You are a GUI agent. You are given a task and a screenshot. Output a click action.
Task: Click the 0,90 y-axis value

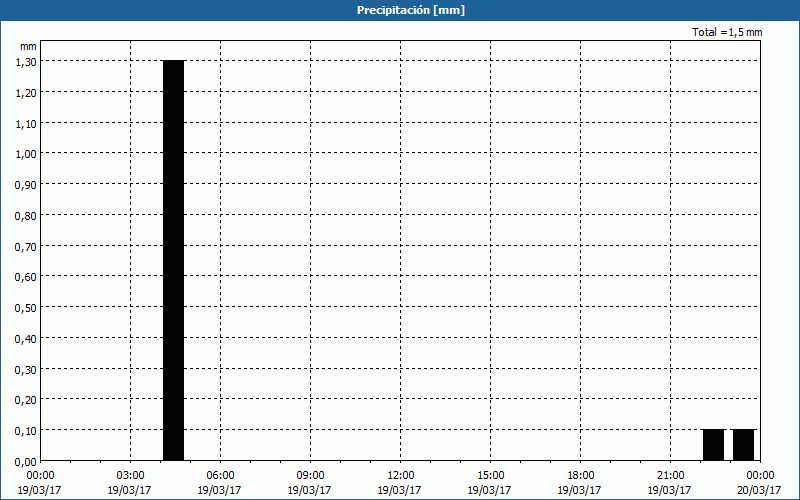pyautogui.click(x=26, y=184)
